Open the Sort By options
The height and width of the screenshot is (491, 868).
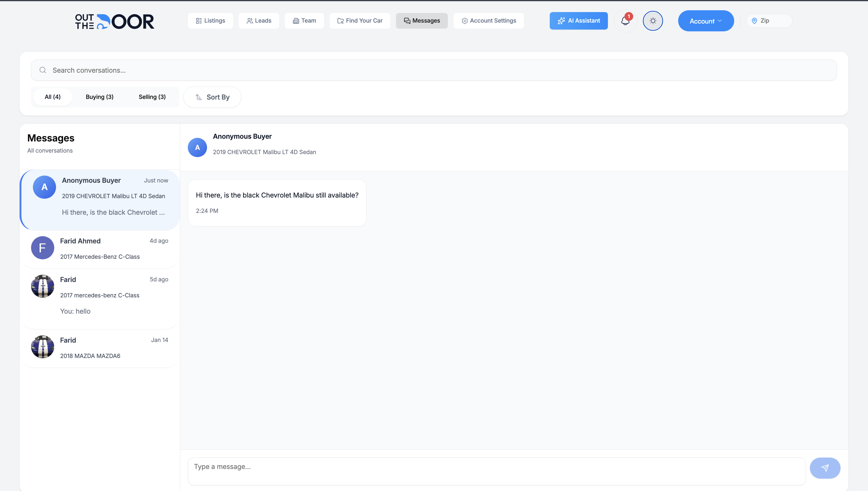(x=212, y=97)
